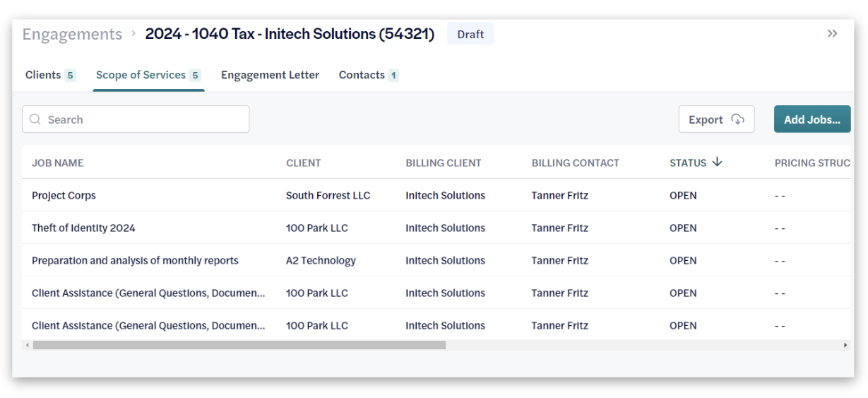
Task: Sort by Billing Client column header
Action: click(x=444, y=163)
